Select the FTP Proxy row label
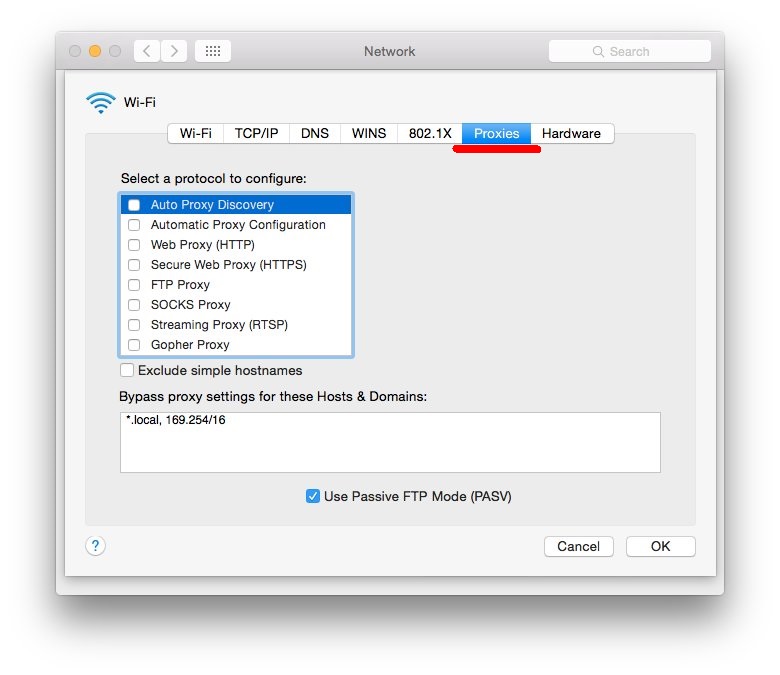780x675 pixels. 181,285
